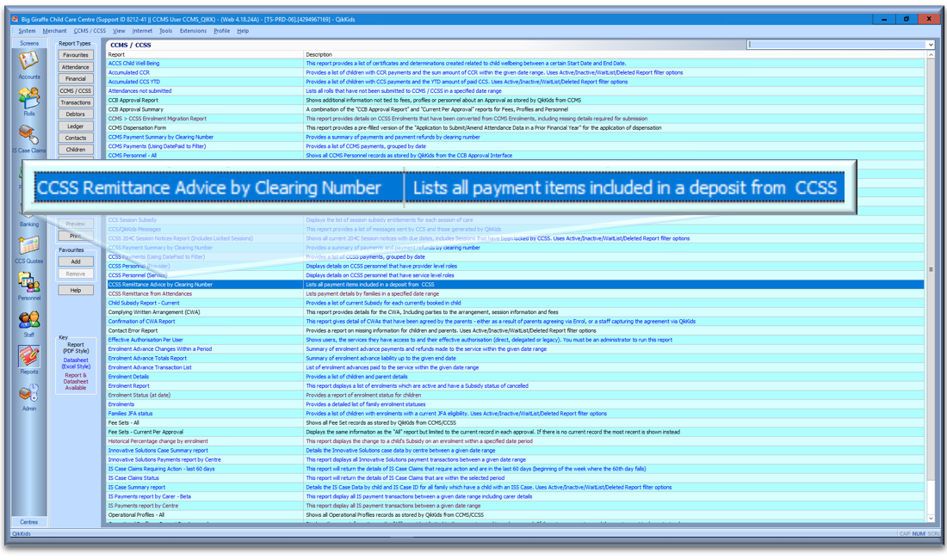Open the Extensions menu
947x560 pixels.
coord(193,31)
